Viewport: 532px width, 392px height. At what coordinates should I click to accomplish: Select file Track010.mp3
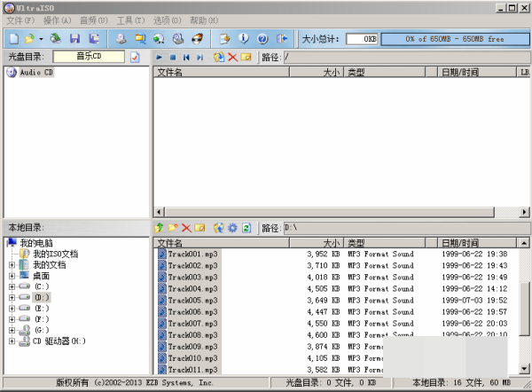point(192,358)
